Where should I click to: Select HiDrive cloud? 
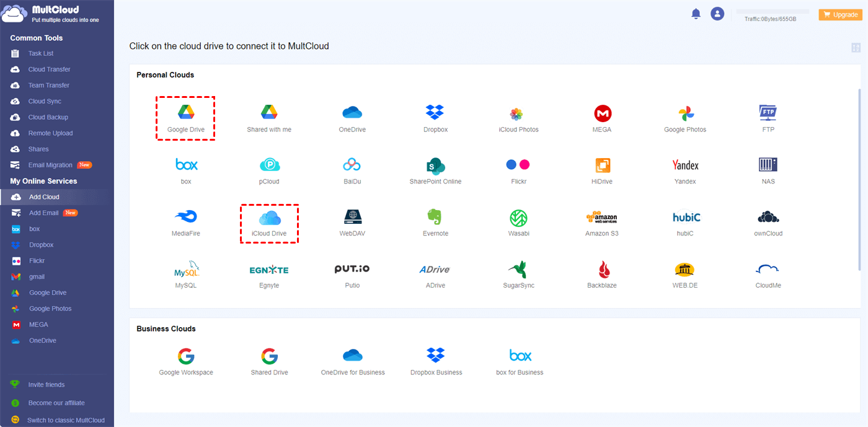click(x=602, y=170)
